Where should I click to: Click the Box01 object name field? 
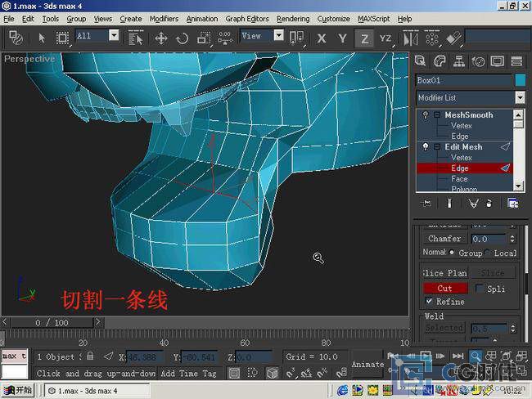click(464, 80)
